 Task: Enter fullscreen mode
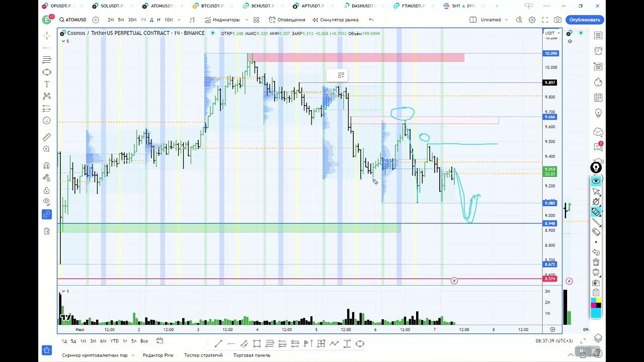click(x=545, y=20)
